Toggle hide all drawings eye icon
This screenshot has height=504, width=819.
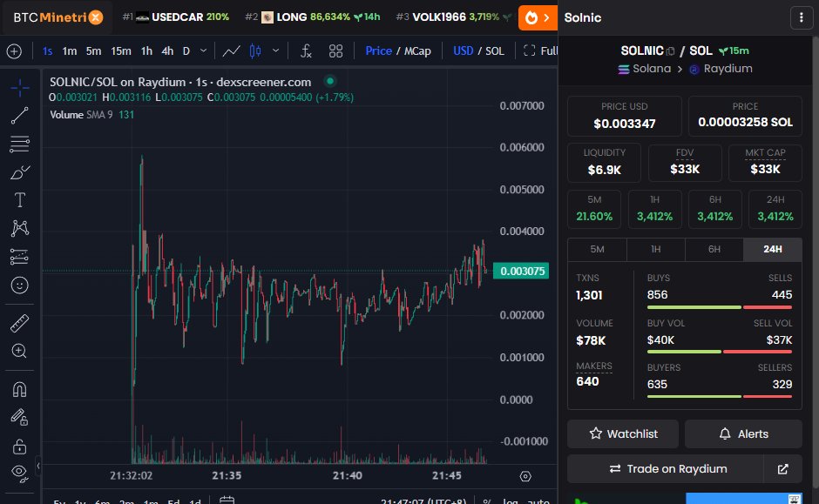20,474
